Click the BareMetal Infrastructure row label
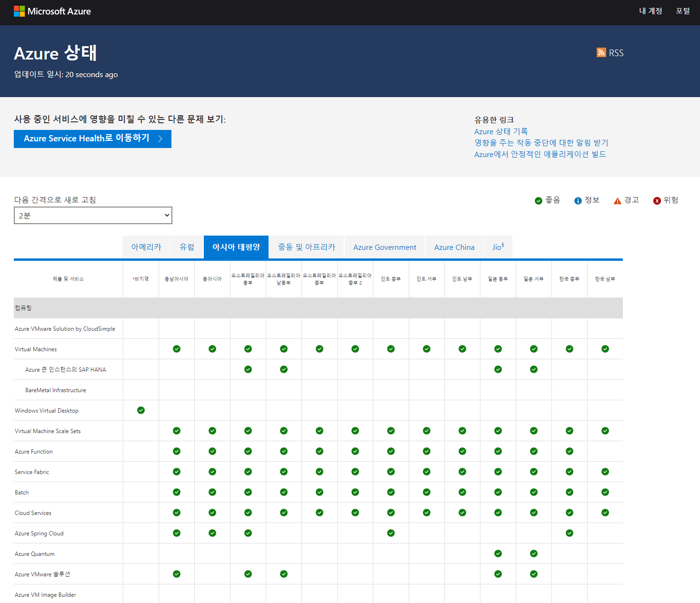This screenshot has height=603, width=700. (x=56, y=390)
